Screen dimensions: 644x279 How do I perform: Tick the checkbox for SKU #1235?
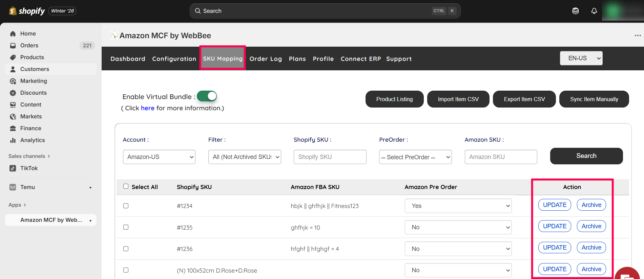coord(126,227)
